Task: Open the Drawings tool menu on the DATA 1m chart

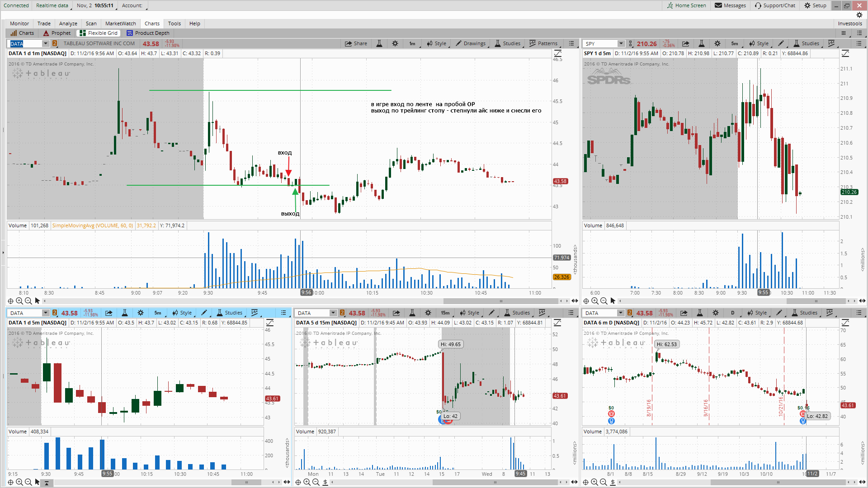Action: [x=471, y=43]
